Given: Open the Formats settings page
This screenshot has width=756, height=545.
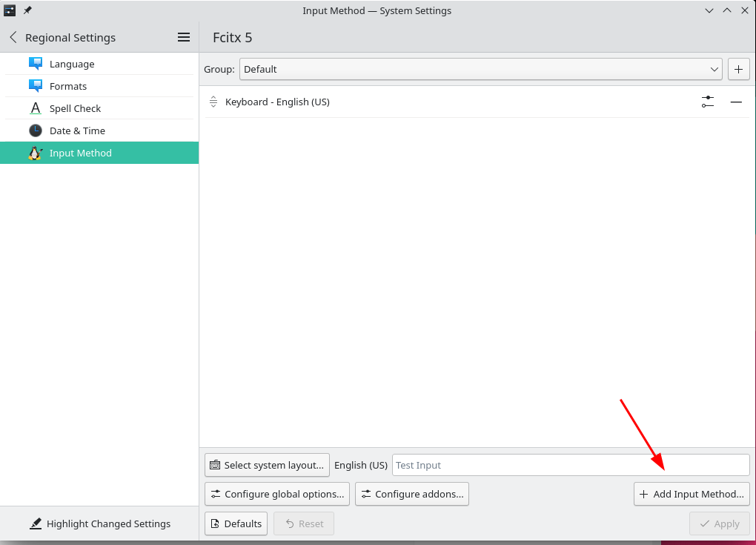Looking at the screenshot, I should 99,86.
